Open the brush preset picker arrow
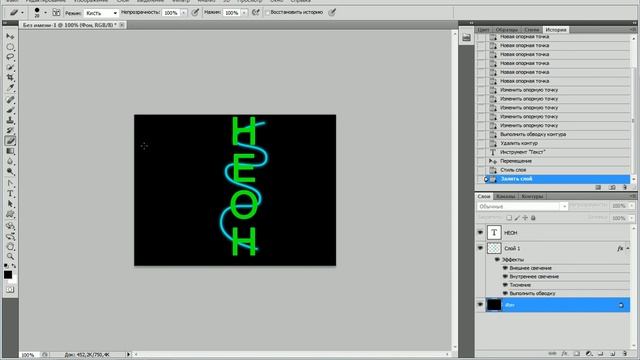This screenshot has width=640, height=360. (x=45, y=13)
